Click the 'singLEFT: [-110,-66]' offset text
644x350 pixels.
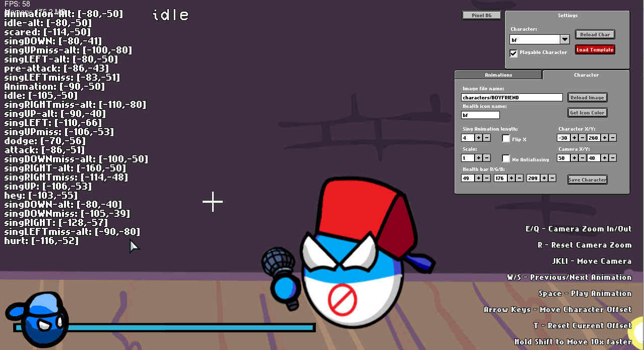53,123
